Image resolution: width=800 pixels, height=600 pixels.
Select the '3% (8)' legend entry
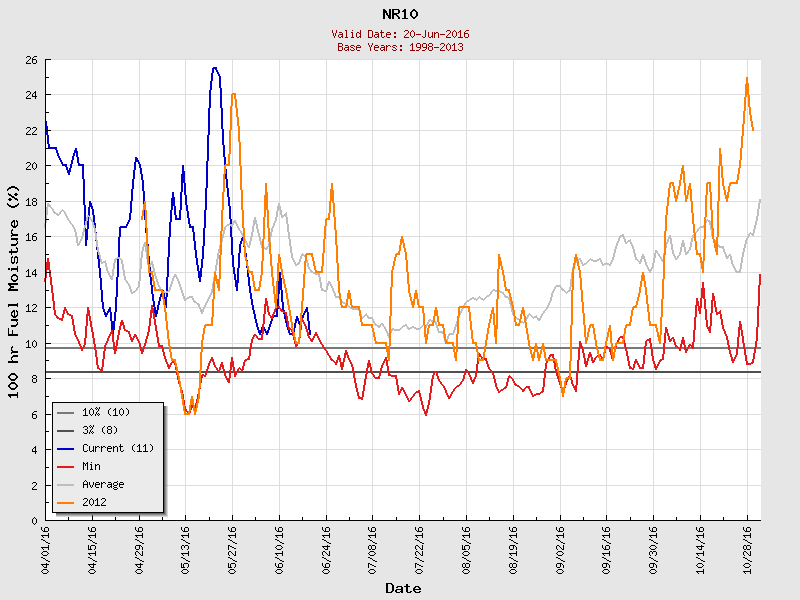point(102,430)
